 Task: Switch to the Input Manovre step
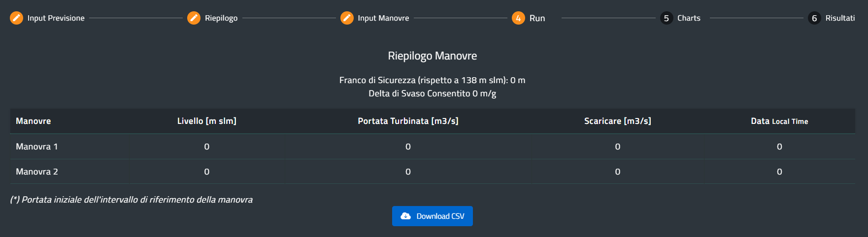383,18
